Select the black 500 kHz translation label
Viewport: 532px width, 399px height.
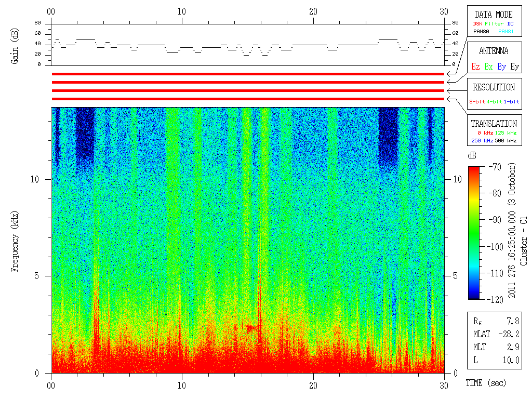506,140
